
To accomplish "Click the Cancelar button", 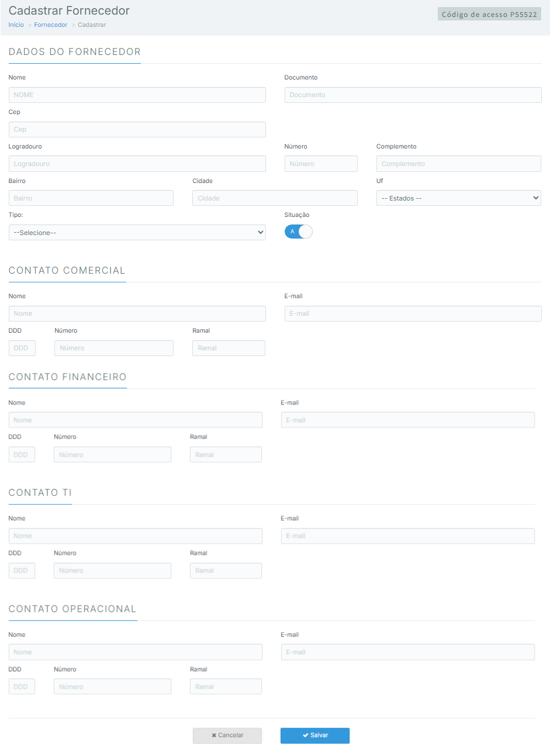I will coord(227,736).
